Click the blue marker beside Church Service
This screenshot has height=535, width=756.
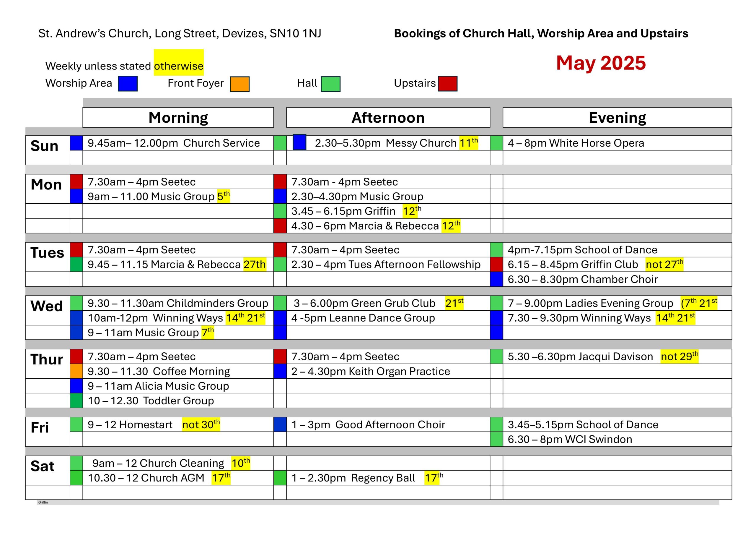(x=76, y=143)
